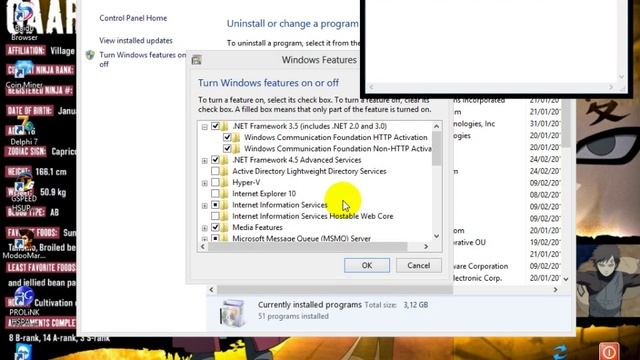Uncheck Windows Communication Foundation HTTP Activation

(227, 138)
